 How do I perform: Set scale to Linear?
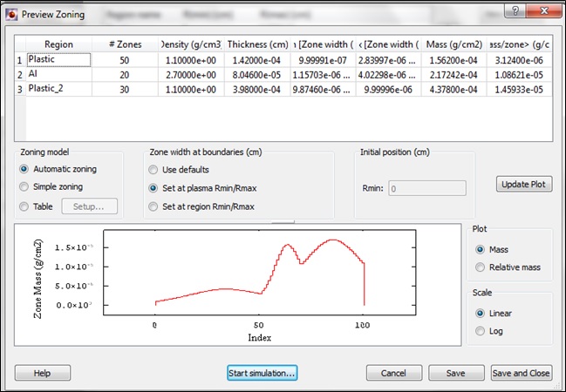pyautogui.click(x=480, y=313)
